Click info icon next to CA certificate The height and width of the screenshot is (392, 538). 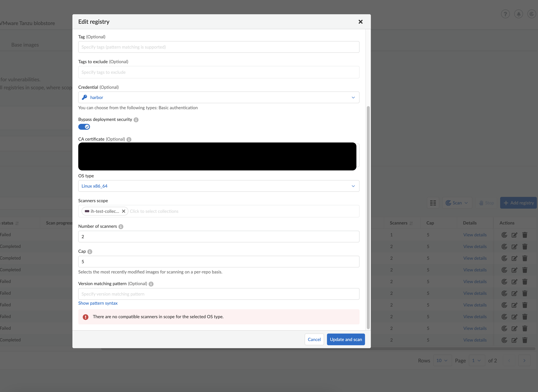[x=129, y=140]
